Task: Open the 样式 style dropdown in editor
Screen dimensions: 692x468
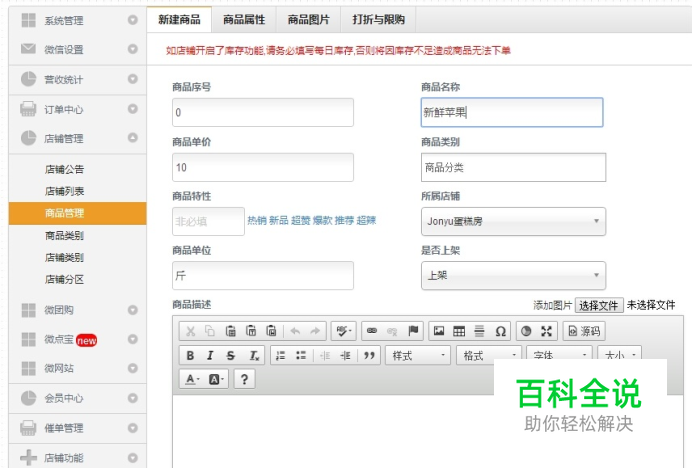Action: pos(416,355)
